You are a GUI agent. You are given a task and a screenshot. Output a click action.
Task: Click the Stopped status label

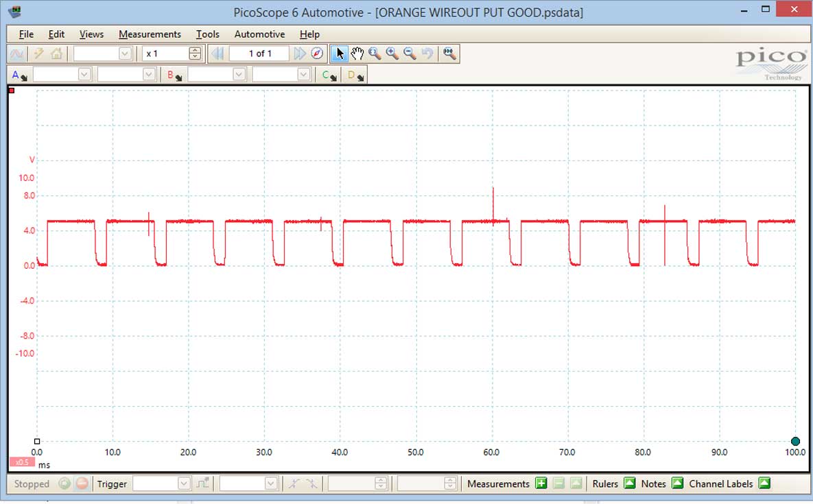[x=32, y=484]
